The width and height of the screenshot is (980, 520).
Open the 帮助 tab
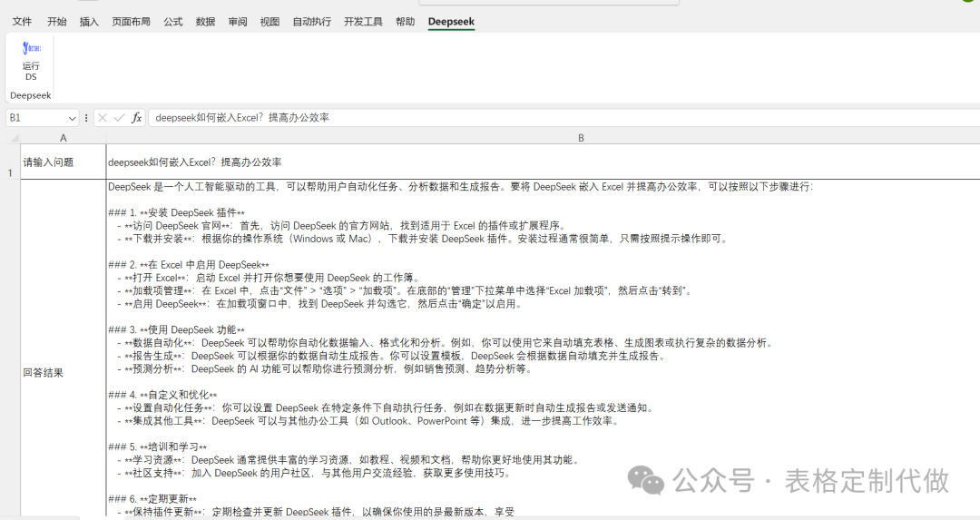[x=405, y=21]
